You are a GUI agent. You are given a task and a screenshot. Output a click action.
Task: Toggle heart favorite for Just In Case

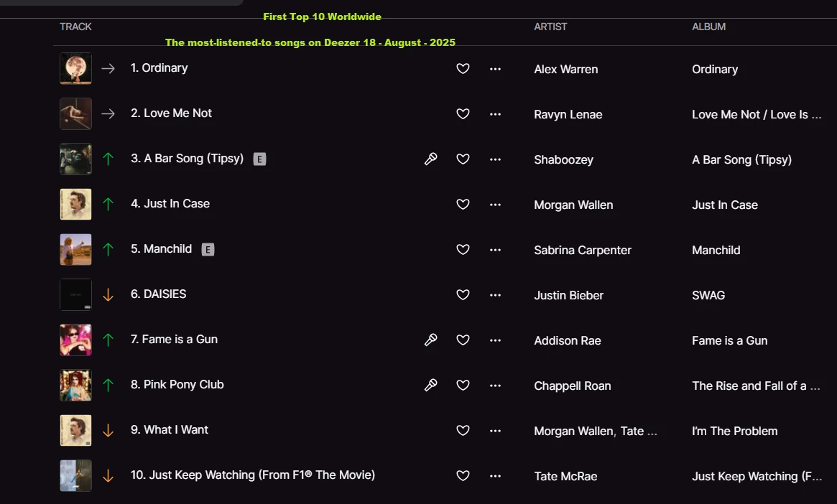[463, 205]
